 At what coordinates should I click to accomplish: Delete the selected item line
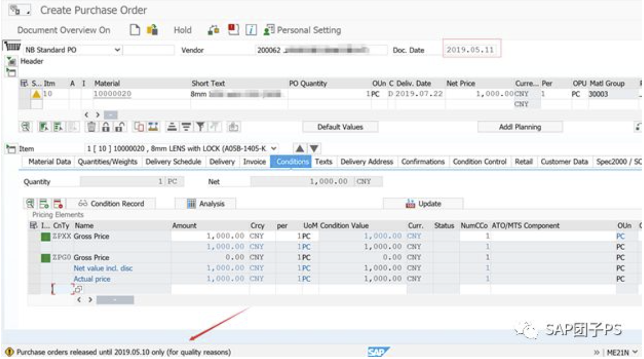[92, 125]
